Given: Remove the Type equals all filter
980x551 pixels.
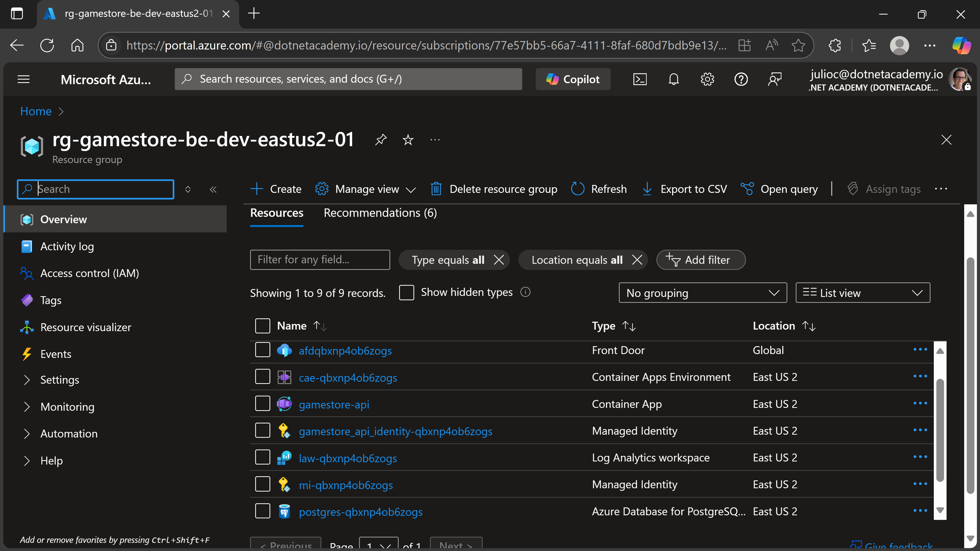Looking at the screenshot, I should (x=499, y=260).
